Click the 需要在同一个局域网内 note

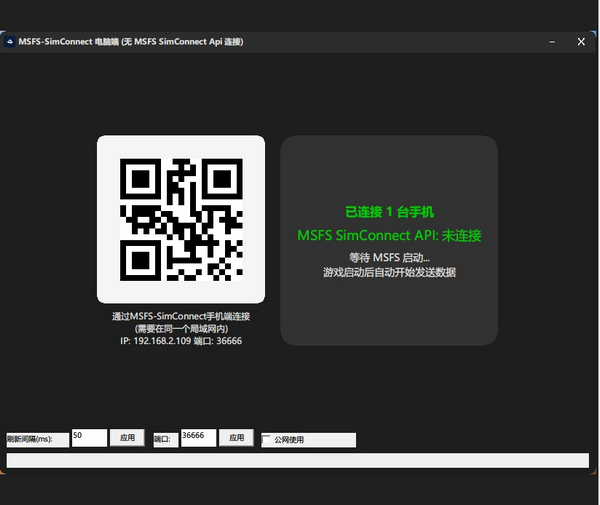coord(181,329)
